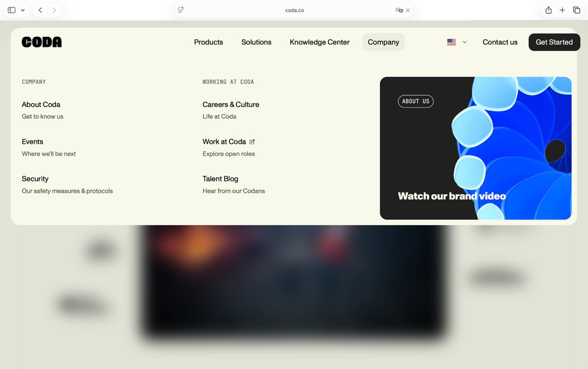The width and height of the screenshot is (588, 369).
Task: Open the Products menu
Action: 209,42
